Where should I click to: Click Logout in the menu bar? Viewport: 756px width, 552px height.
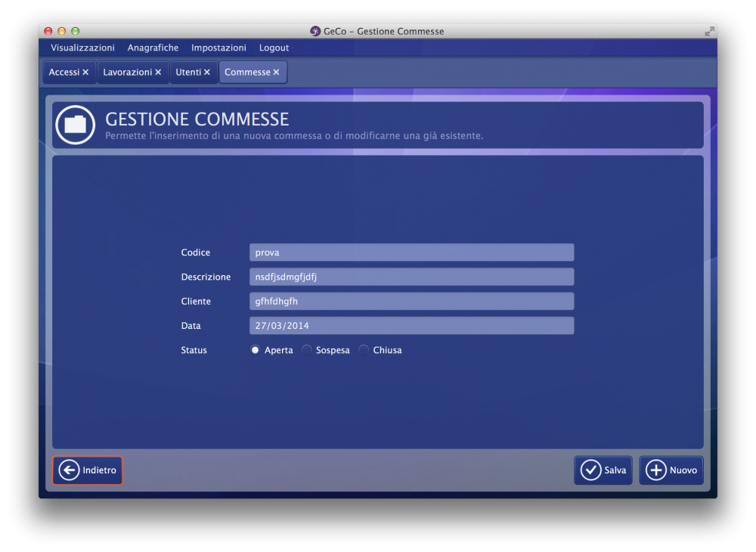coord(274,48)
